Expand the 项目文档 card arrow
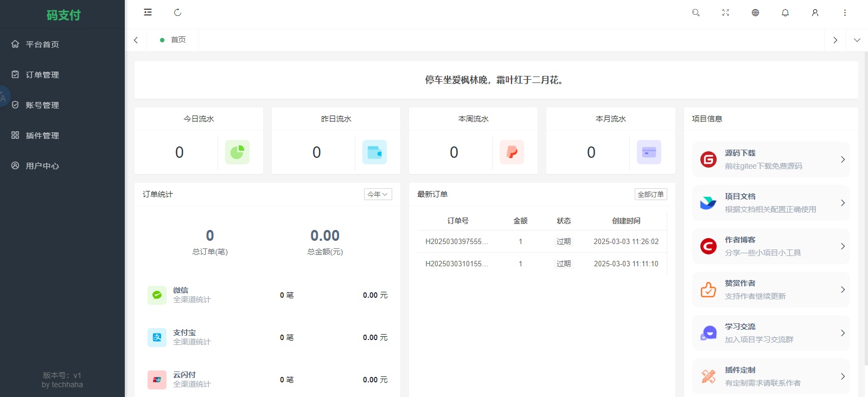 (x=843, y=203)
